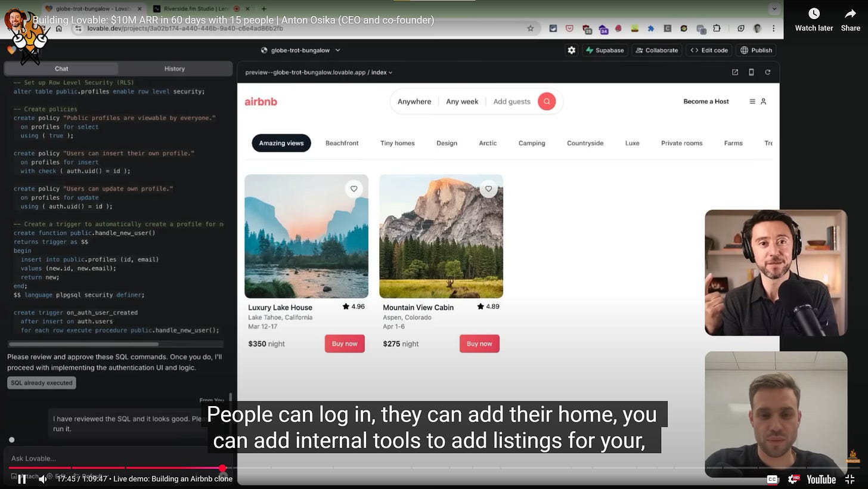
Task: Open a new browser tab
Action: [x=263, y=9]
